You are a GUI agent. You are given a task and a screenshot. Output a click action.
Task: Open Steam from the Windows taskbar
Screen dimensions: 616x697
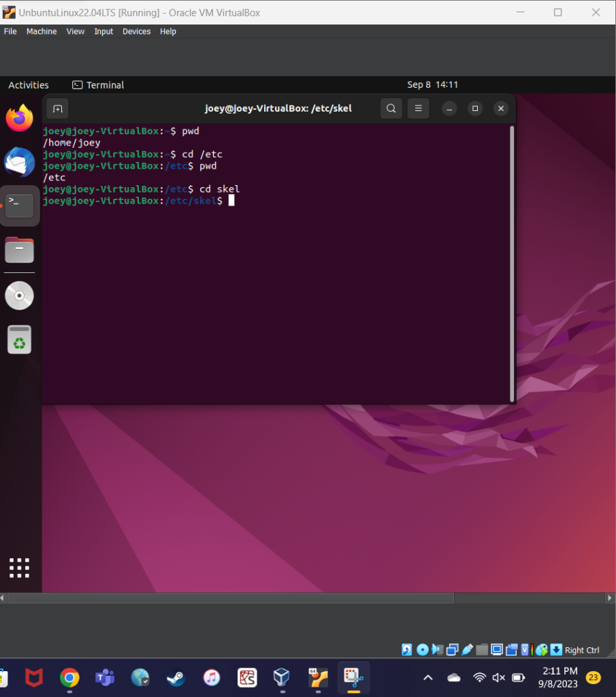click(176, 678)
